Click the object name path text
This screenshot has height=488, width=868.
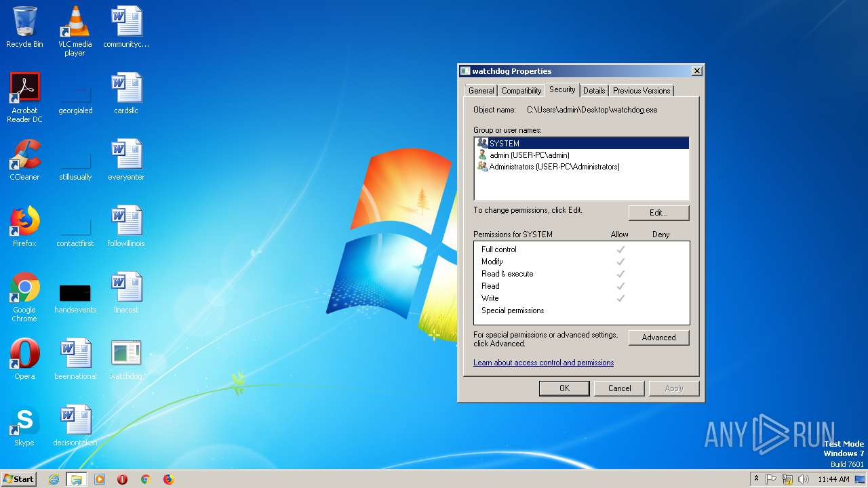(592, 110)
